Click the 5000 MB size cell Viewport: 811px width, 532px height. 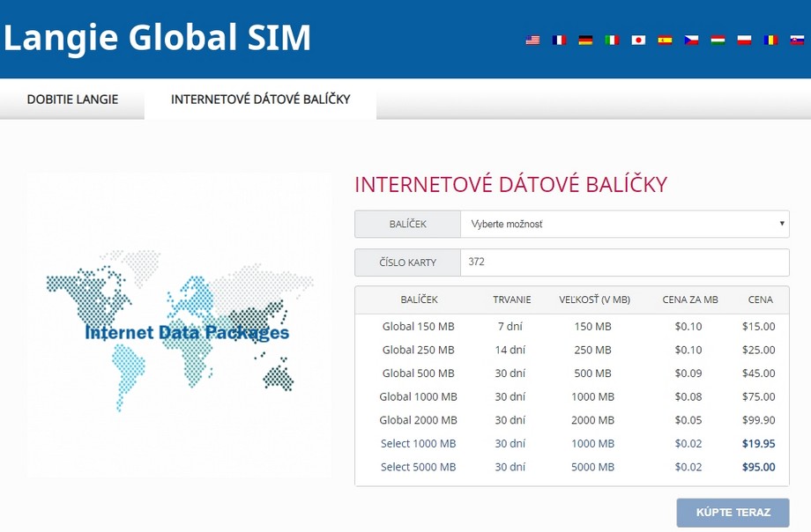592,467
